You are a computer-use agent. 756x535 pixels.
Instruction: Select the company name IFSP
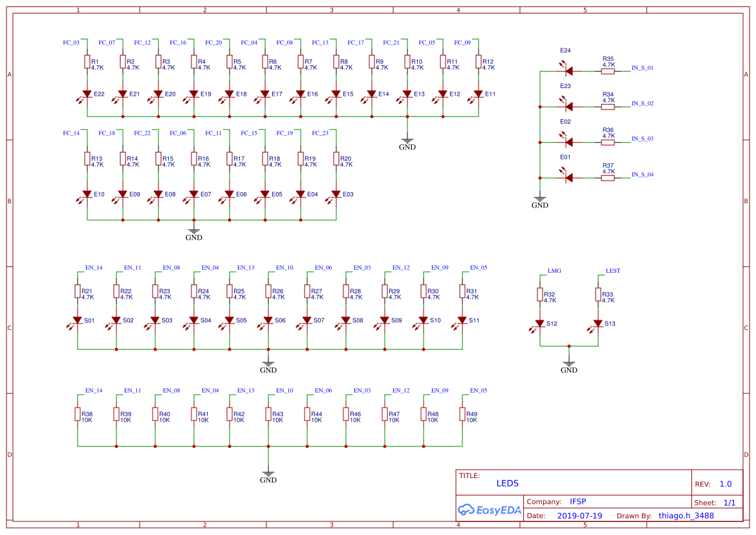(x=578, y=502)
